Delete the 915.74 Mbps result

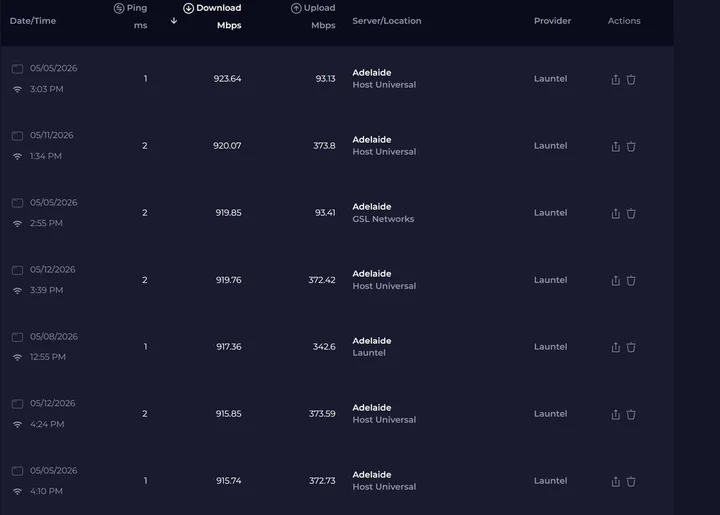click(631, 481)
